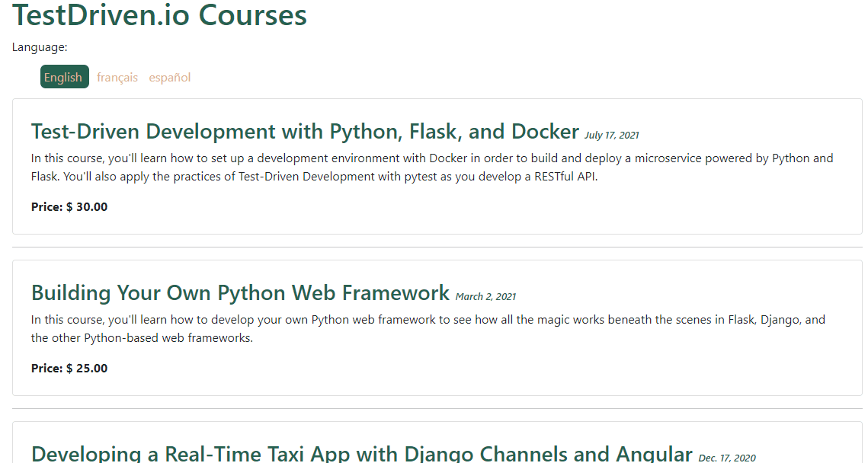Click the March 2, 2021 date beside the framework course

tap(485, 296)
